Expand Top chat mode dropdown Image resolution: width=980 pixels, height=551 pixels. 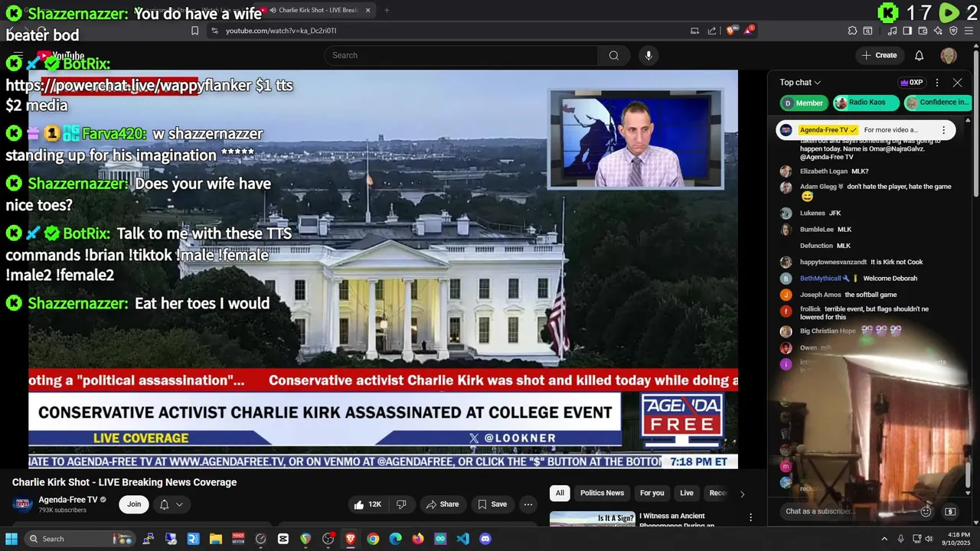click(800, 83)
